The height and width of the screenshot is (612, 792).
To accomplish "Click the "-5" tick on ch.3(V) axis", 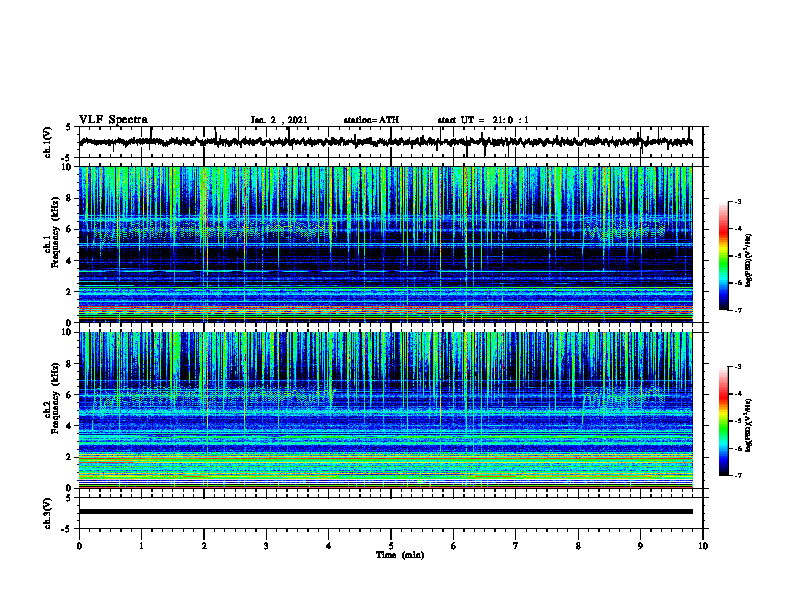I will click(67, 529).
